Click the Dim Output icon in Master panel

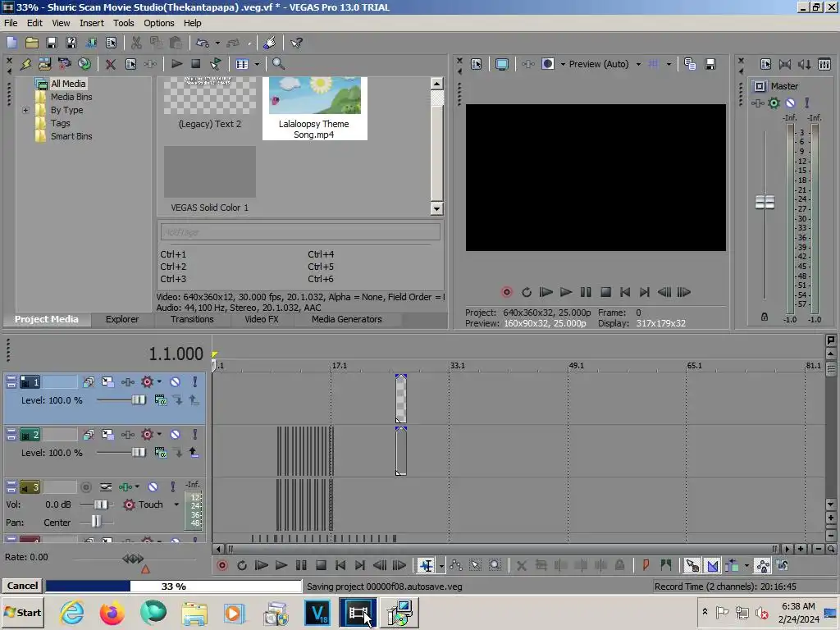pyautogui.click(x=805, y=64)
